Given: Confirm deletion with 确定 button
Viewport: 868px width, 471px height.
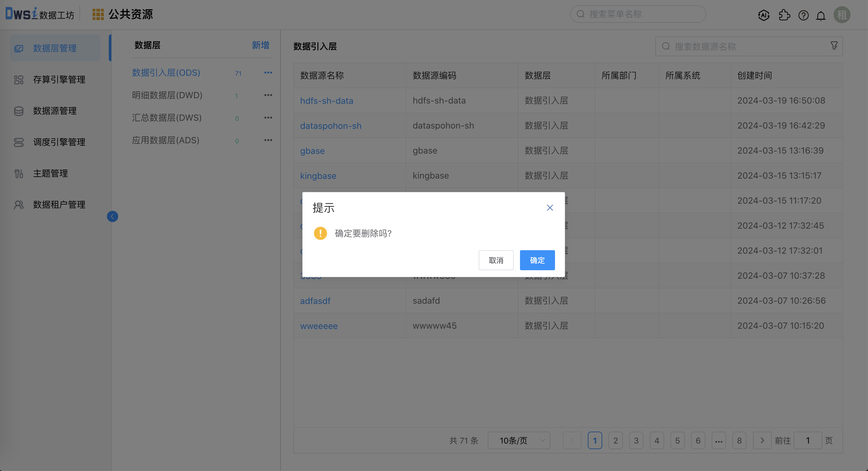Looking at the screenshot, I should coord(537,260).
